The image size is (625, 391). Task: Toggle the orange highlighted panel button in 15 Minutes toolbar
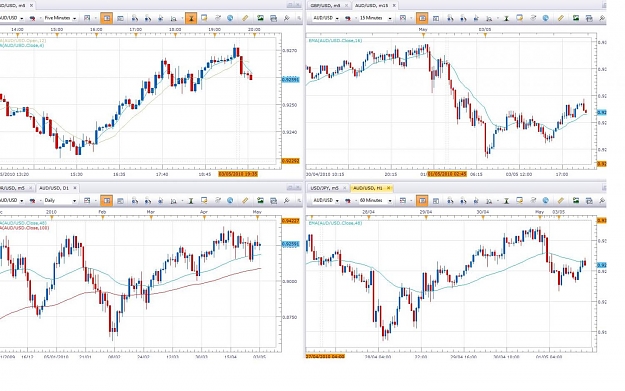point(422,18)
